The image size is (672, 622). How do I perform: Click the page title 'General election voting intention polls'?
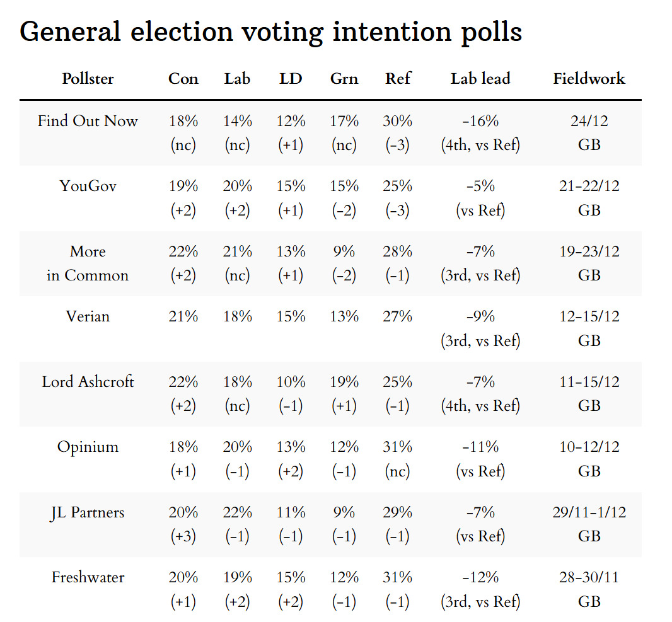click(x=271, y=32)
